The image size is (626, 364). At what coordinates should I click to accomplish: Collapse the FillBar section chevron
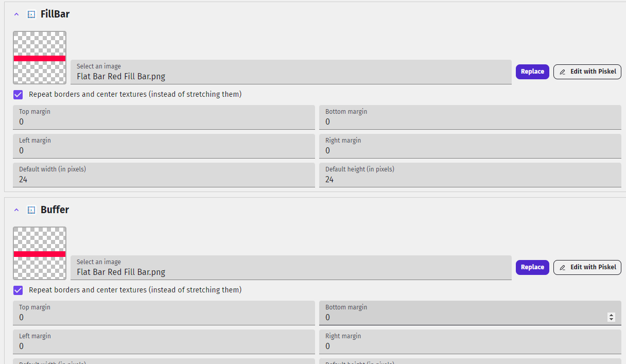[16, 14]
